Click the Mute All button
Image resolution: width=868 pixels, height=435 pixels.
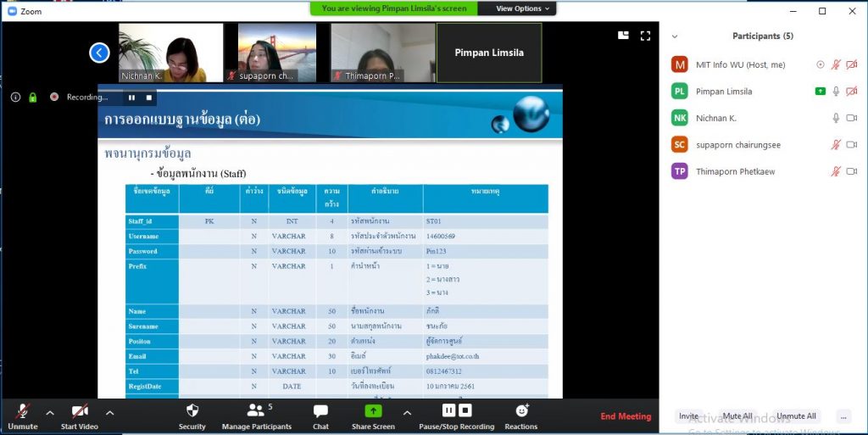click(x=737, y=416)
